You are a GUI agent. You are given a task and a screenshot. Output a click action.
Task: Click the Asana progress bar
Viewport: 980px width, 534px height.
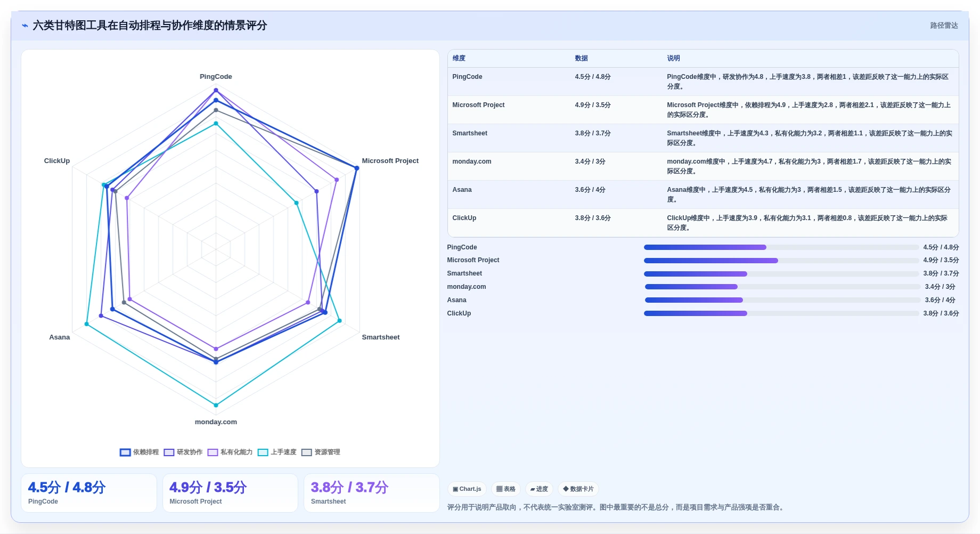[x=782, y=300]
